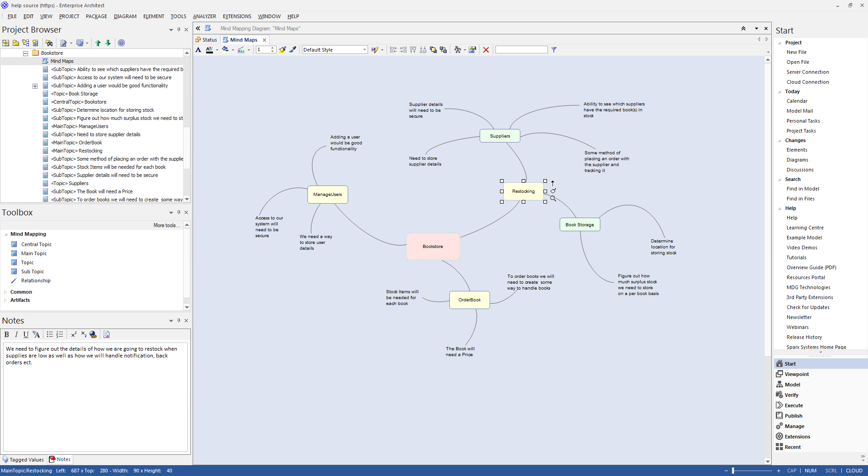Click the diagram filter funnel icon
Image resolution: width=868 pixels, height=476 pixels.
coord(554,50)
